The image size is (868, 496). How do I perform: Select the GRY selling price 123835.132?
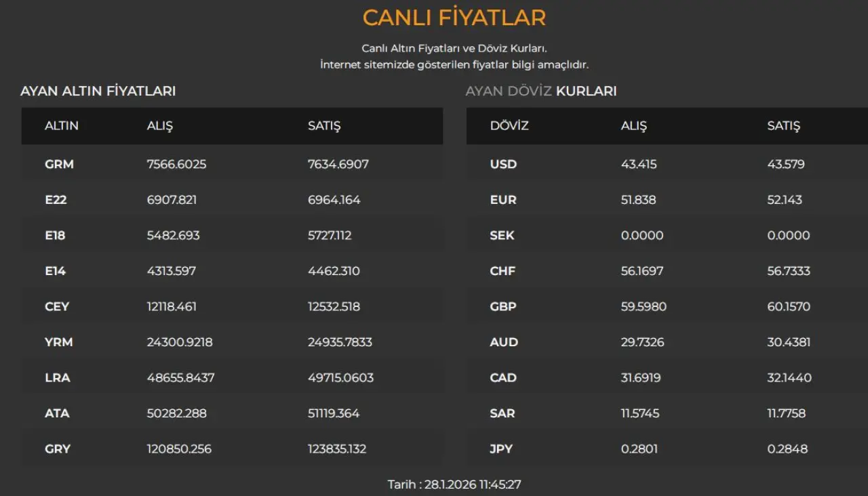click(x=337, y=449)
